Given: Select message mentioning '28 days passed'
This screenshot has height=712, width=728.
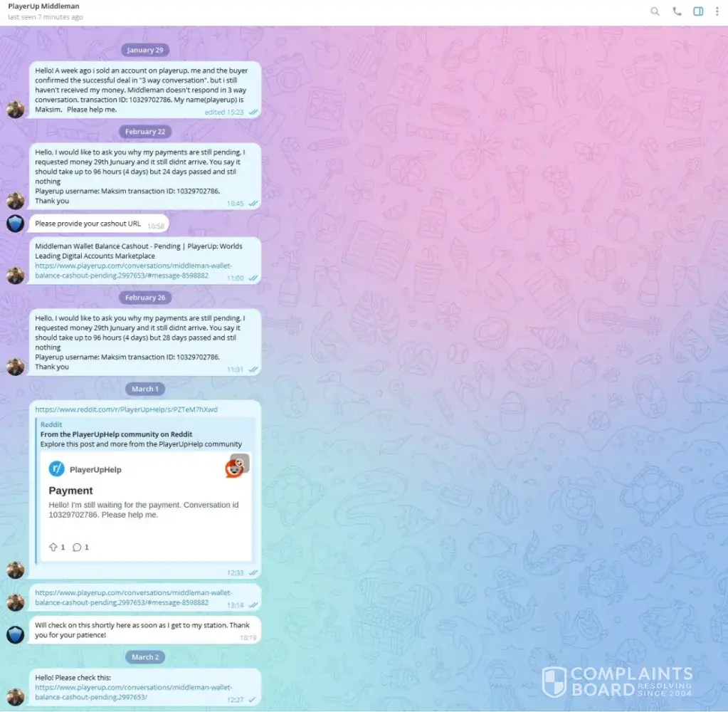Looking at the screenshot, I should [144, 342].
